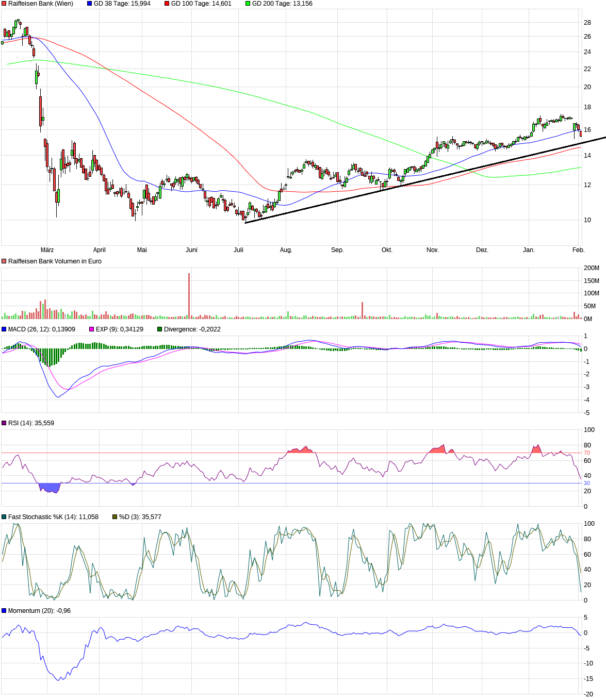Click the Raiffeisen Bank Volumen in Euro icon

click(4, 261)
